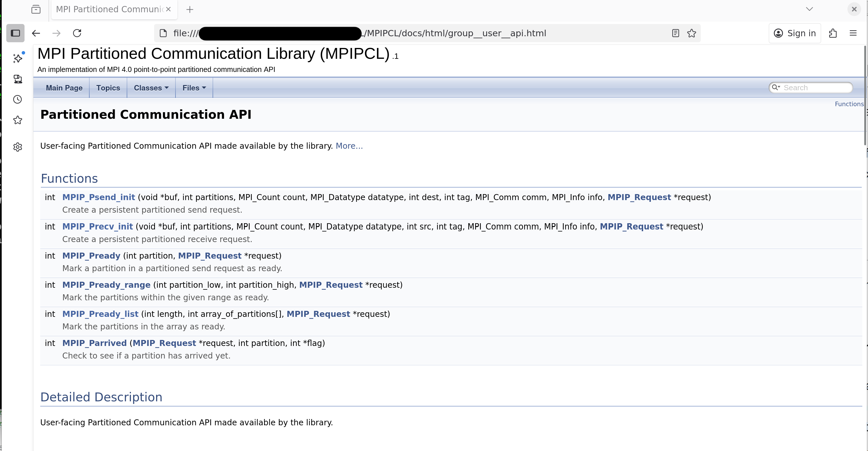The image size is (868, 451).
Task: Open MPIP_Parrived function link
Action: pyautogui.click(x=95, y=343)
